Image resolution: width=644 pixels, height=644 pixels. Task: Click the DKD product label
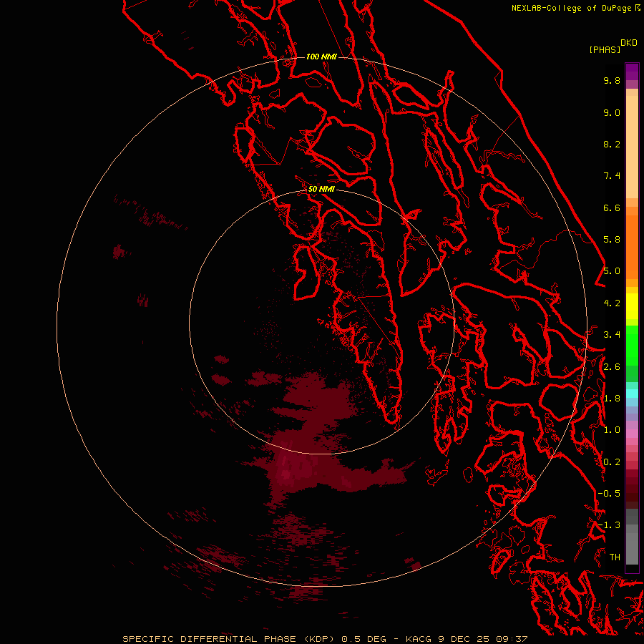tap(629, 43)
